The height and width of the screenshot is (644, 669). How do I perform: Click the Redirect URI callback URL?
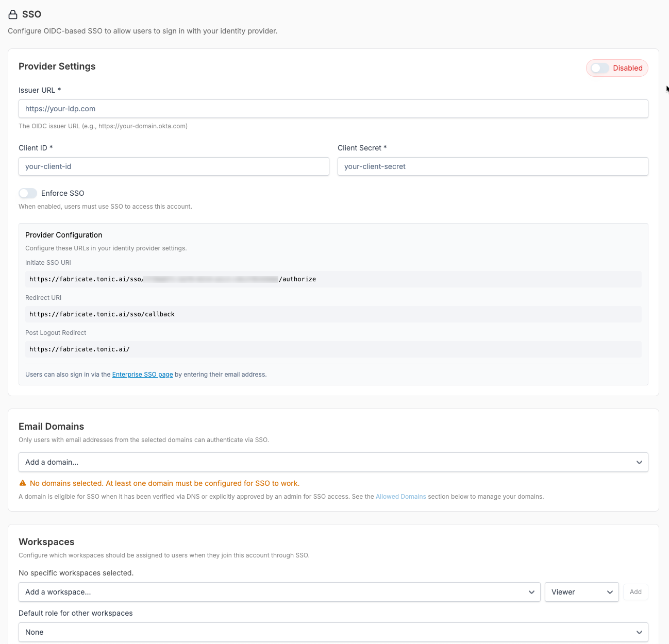[102, 314]
